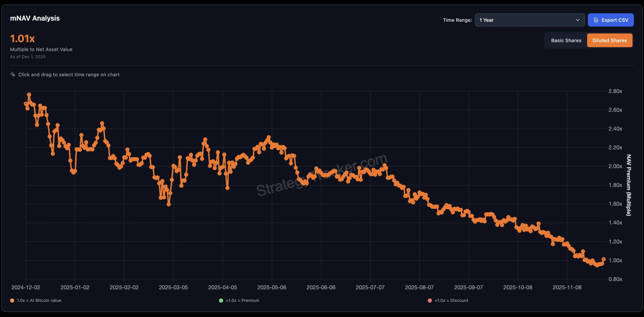Image resolution: width=644 pixels, height=317 pixels.
Task: Click the green Premium legend dot
Action: 221,300
